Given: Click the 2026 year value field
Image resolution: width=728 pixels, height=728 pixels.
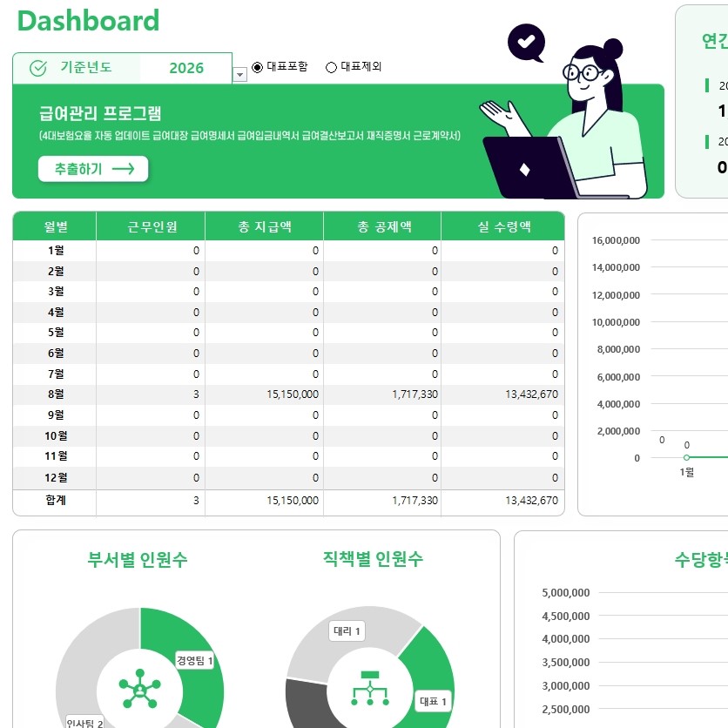Looking at the screenshot, I should [186, 68].
